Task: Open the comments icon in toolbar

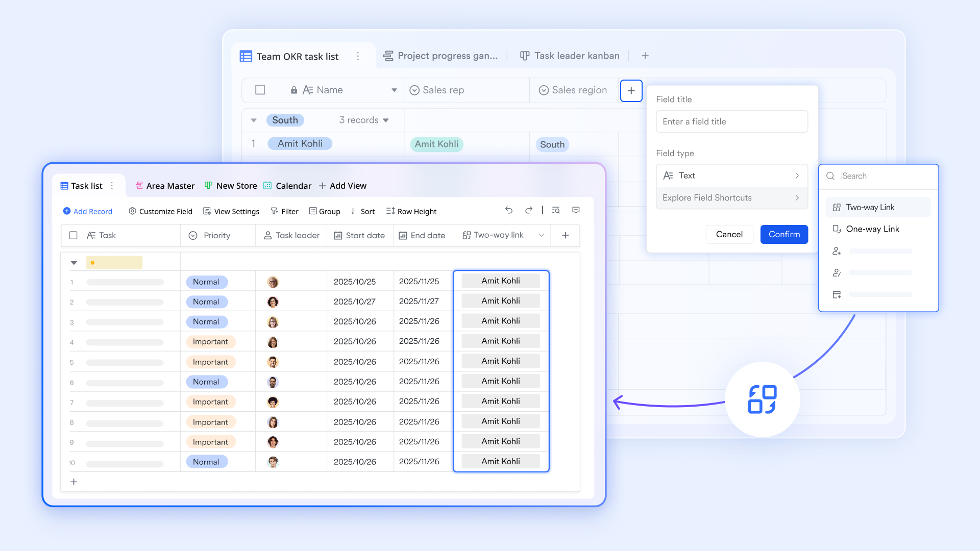Action: [576, 210]
